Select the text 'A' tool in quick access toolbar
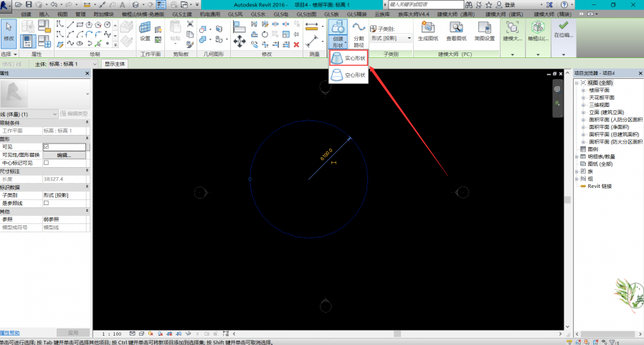This screenshot has height=345, width=644. 123,4
